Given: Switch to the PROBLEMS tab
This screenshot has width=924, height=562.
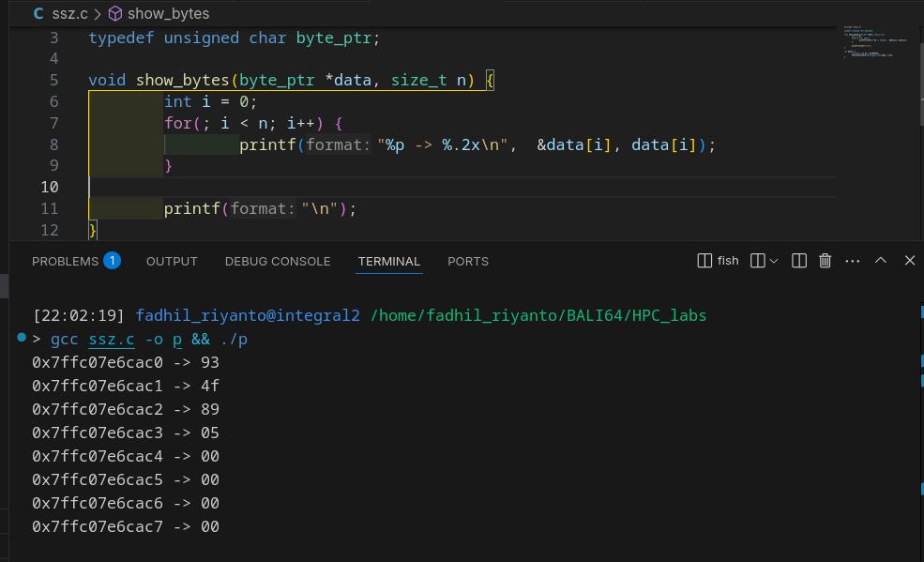Looking at the screenshot, I should tap(65, 261).
